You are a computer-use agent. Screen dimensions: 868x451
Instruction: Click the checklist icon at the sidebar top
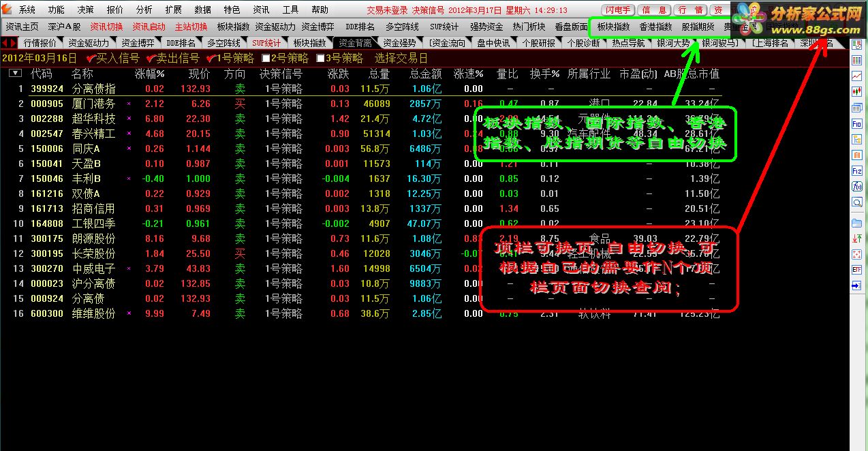(x=856, y=46)
